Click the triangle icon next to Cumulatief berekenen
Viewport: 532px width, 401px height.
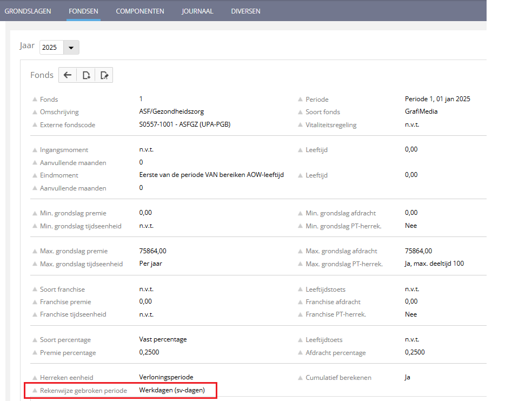tap(301, 378)
